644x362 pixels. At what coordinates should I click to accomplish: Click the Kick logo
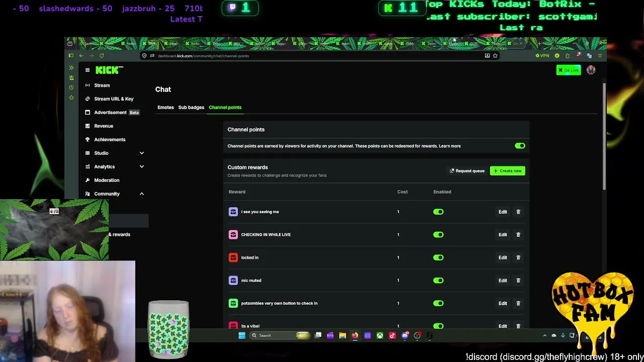[x=109, y=70]
